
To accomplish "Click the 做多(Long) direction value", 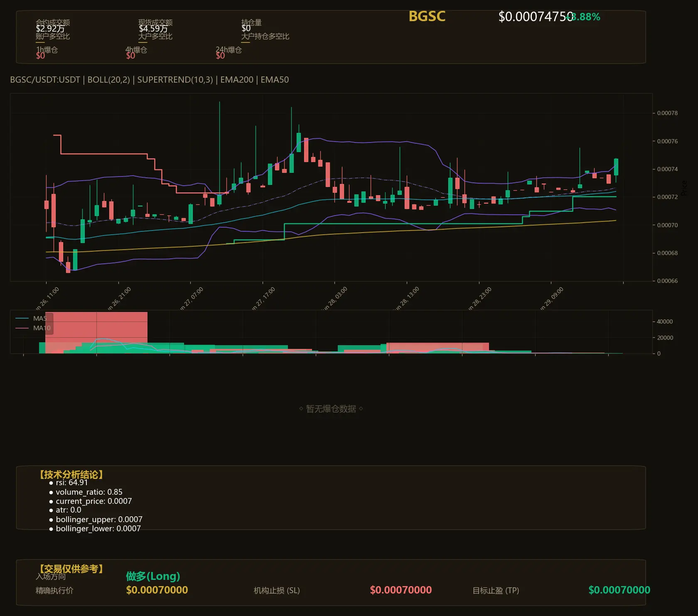I will pyautogui.click(x=153, y=576).
